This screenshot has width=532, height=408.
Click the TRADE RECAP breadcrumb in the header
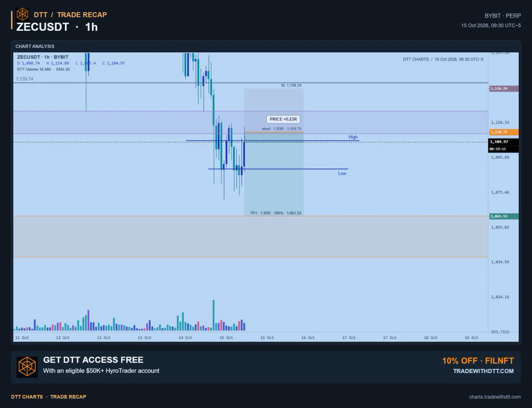click(x=82, y=15)
